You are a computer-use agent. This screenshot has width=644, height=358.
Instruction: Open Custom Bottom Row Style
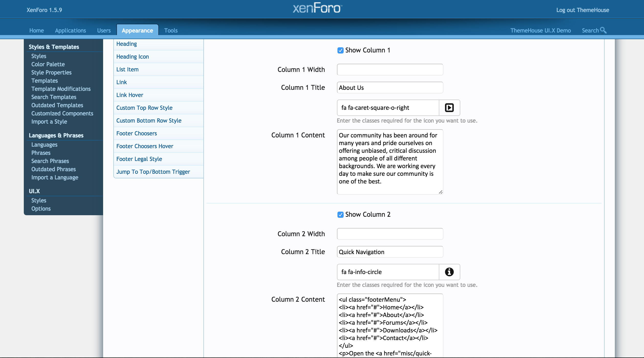(159, 121)
